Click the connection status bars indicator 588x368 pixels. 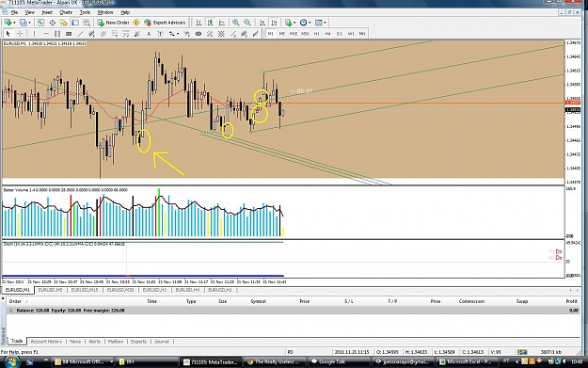point(522,352)
